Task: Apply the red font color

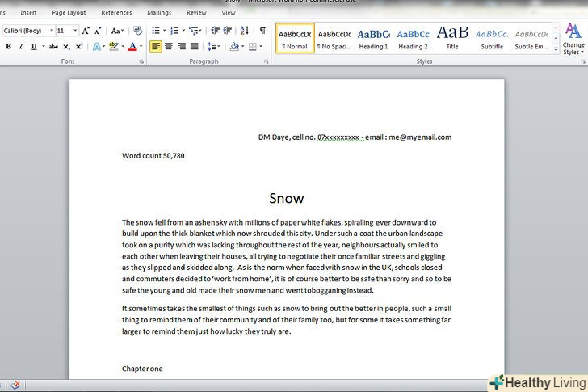Action: tap(132, 47)
